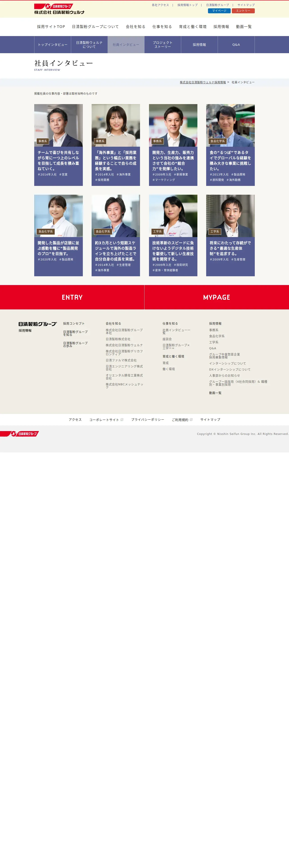Click card title 技術革新のスピードに負けない

point(173,251)
